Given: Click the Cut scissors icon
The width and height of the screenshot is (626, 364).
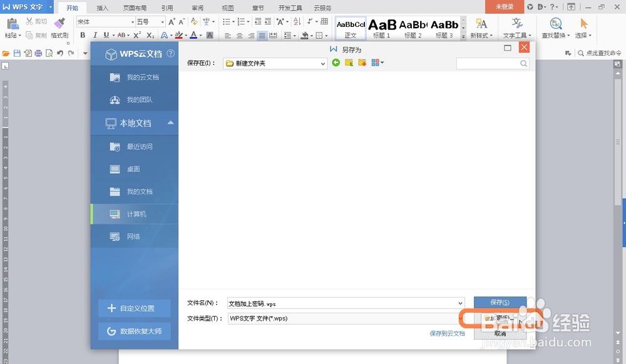Looking at the screenshot, I should [29, 21].
